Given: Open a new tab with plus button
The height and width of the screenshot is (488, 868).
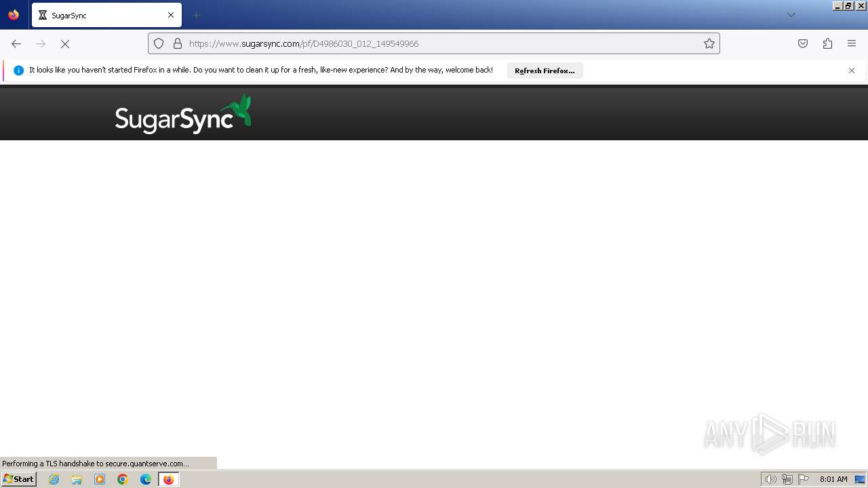Looking at the screenshot, I should click(196, 15).
